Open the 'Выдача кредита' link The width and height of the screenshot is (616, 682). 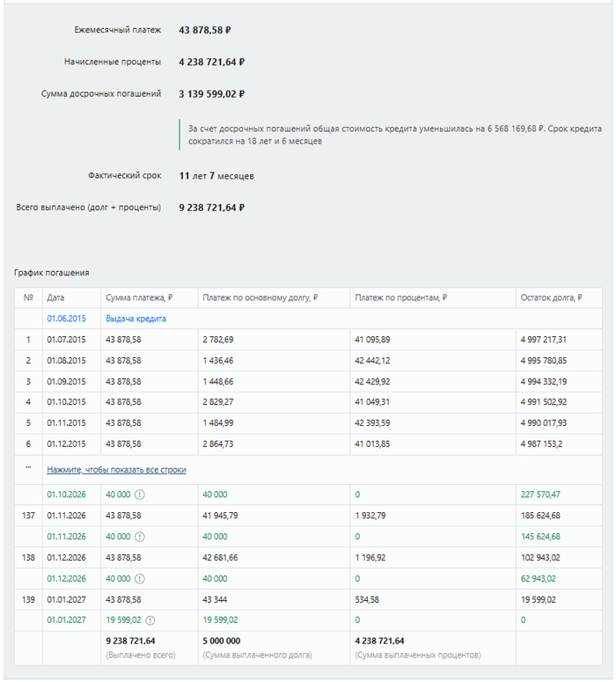(x=136, y=319)
